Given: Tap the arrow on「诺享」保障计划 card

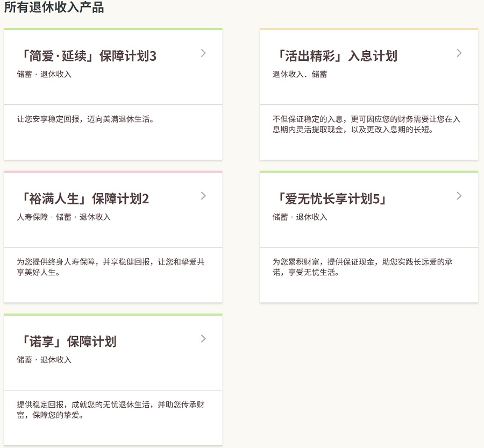Looking at the screenshot, I should click(203, 338).
